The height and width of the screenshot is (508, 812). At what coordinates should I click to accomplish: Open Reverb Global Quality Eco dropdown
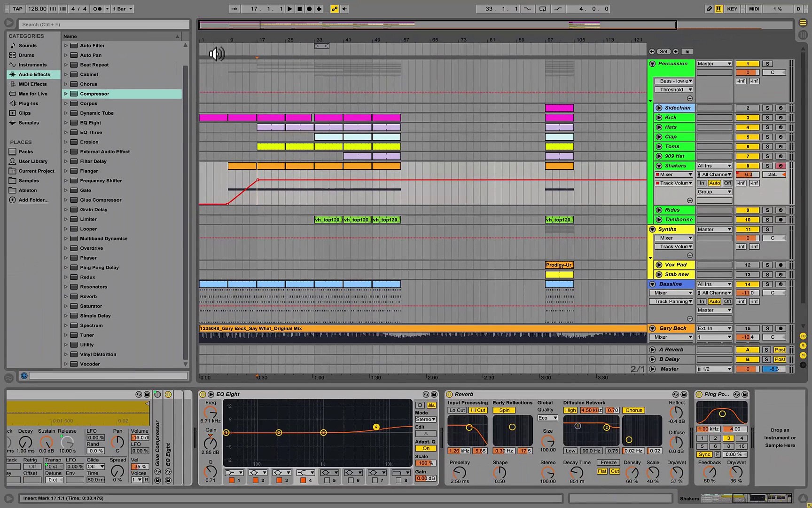tap(547, 418)
